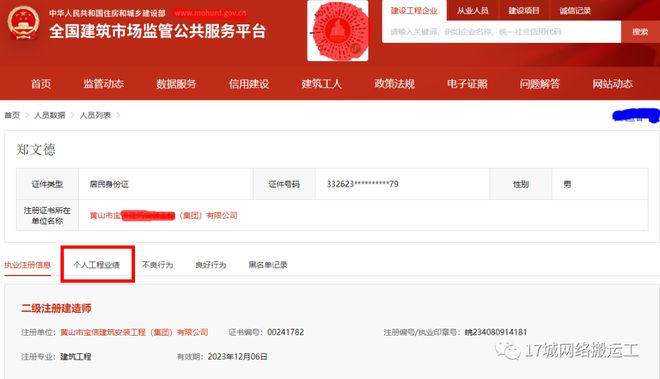
Task: Click the 搜索 search button
Action: pyautogui.click(x=640, y=32)
